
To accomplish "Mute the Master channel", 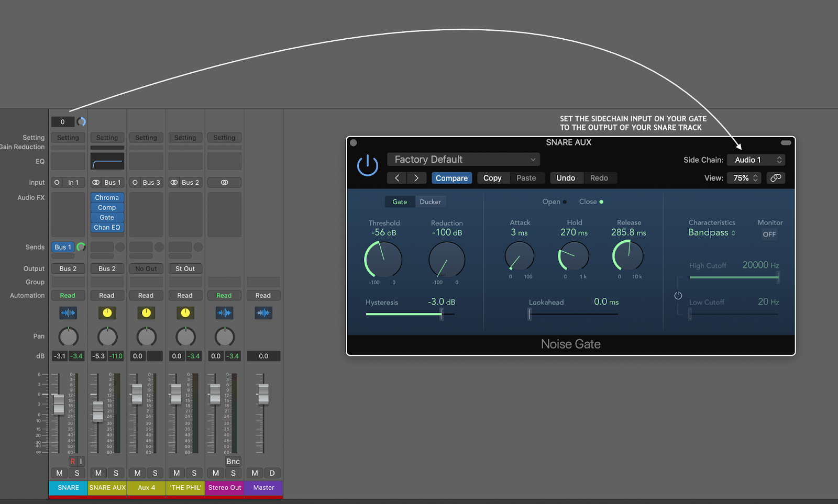I will (x=255, y=473).
